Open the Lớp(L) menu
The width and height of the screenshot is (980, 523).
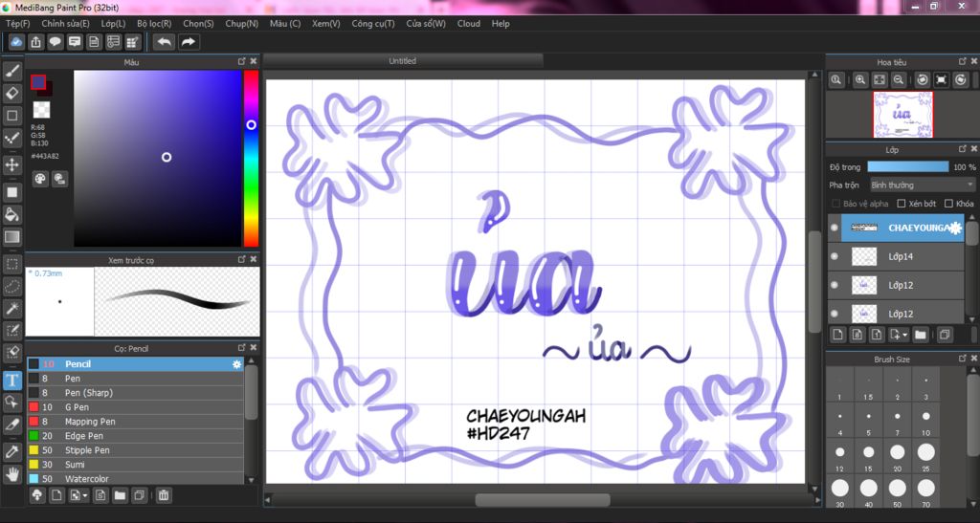[x=113, y=23]
